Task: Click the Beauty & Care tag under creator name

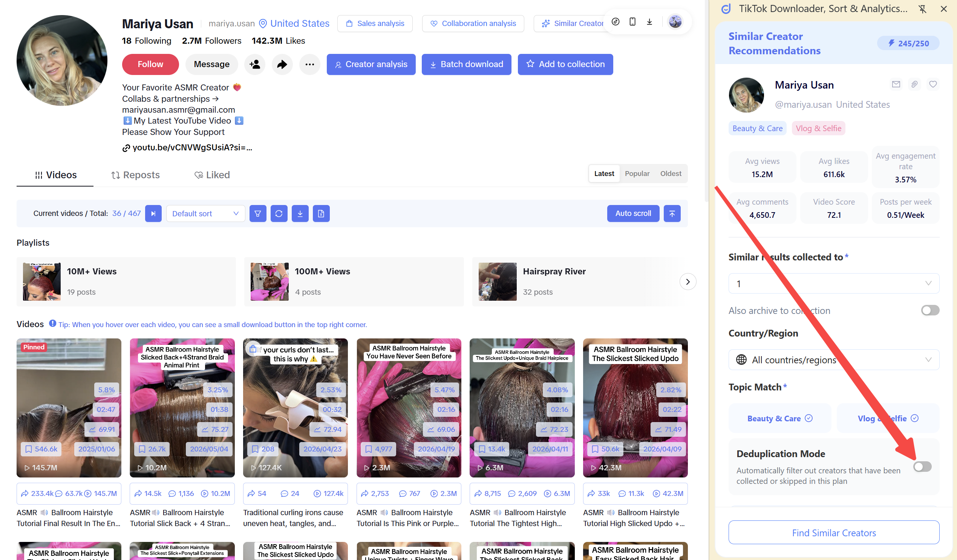Action: pos(757,129)
